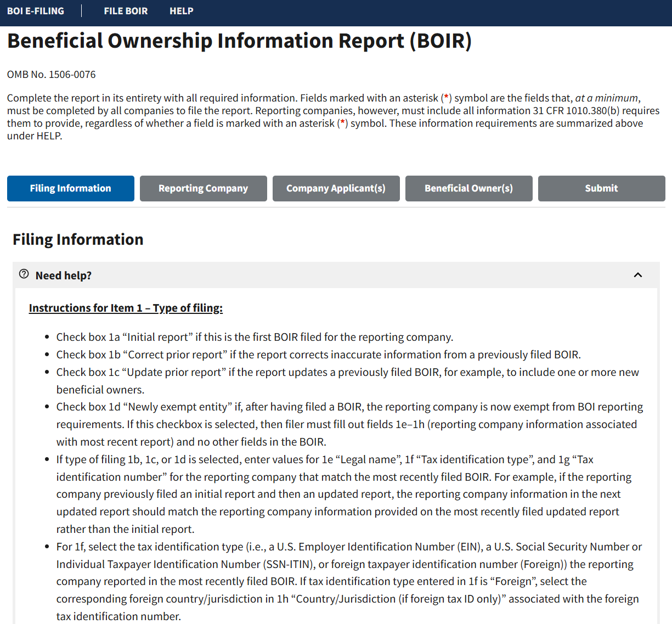The height and width of the screenshot is (624, 672).
Task: Click the bullet about box 1a Initial report
Action: coord(255,337)
